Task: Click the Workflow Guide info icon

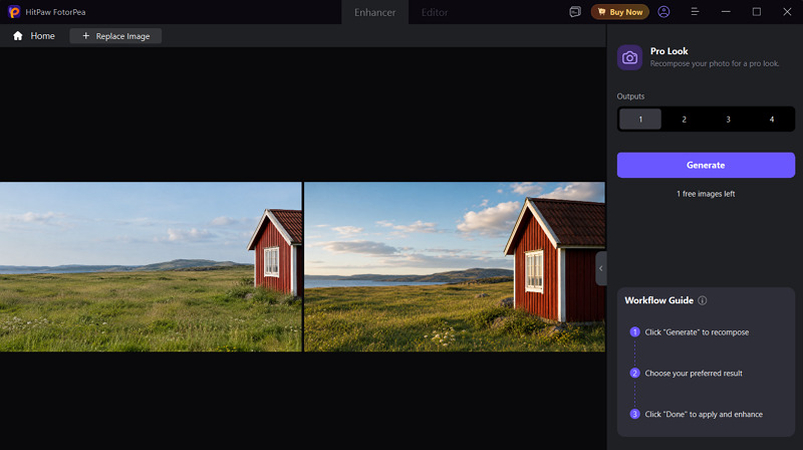Action: tap(703, 301)
